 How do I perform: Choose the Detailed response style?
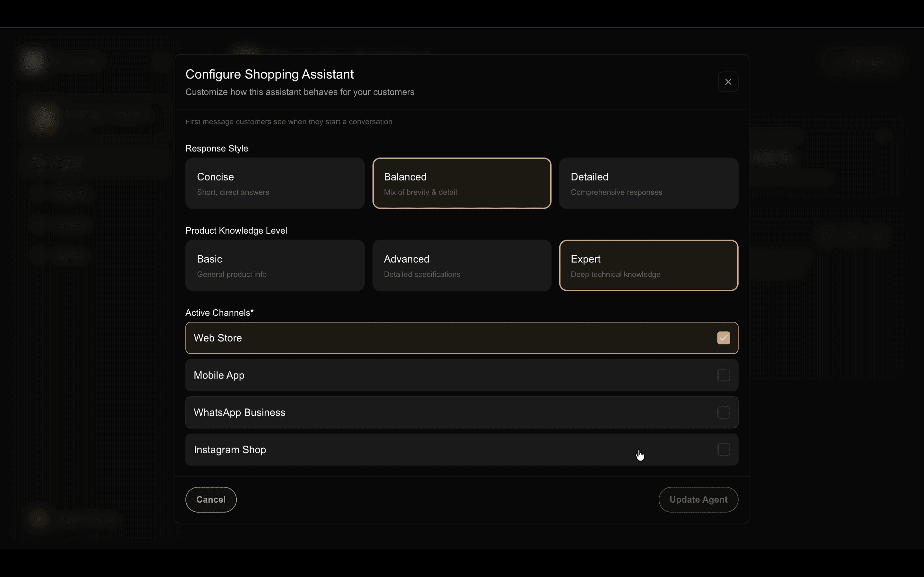[648, 183]
